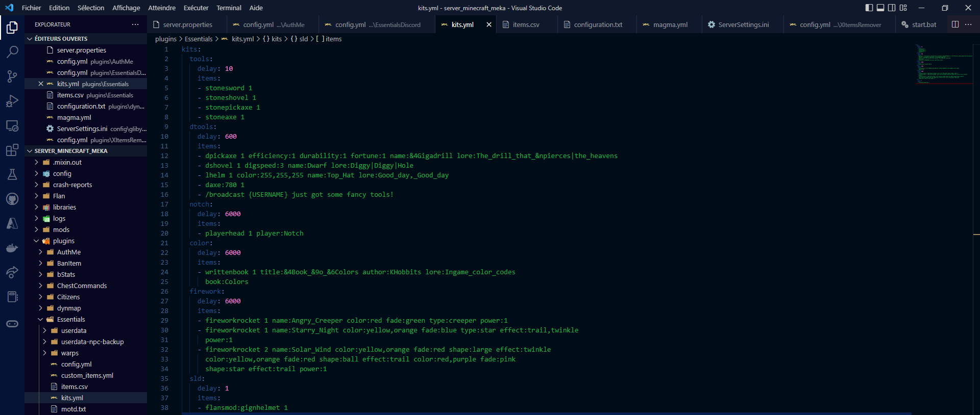
Task: Open the Search view in activity bar
Action: 12,51
